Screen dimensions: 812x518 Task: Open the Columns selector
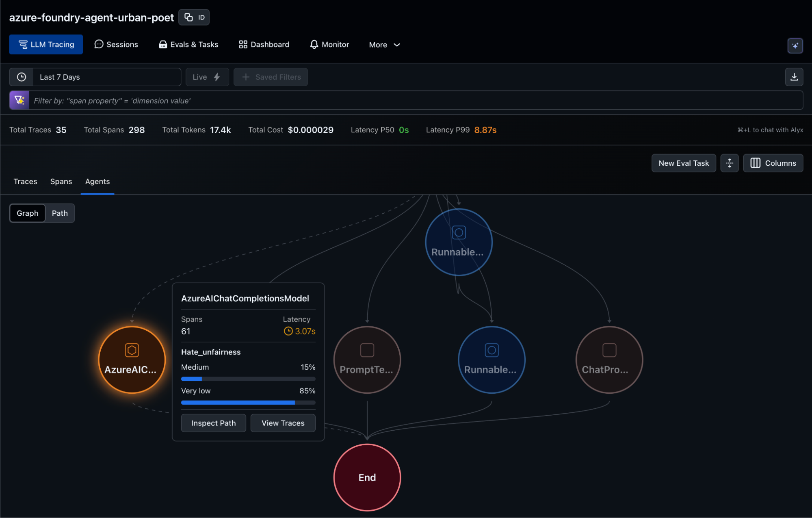coord(773,163)
